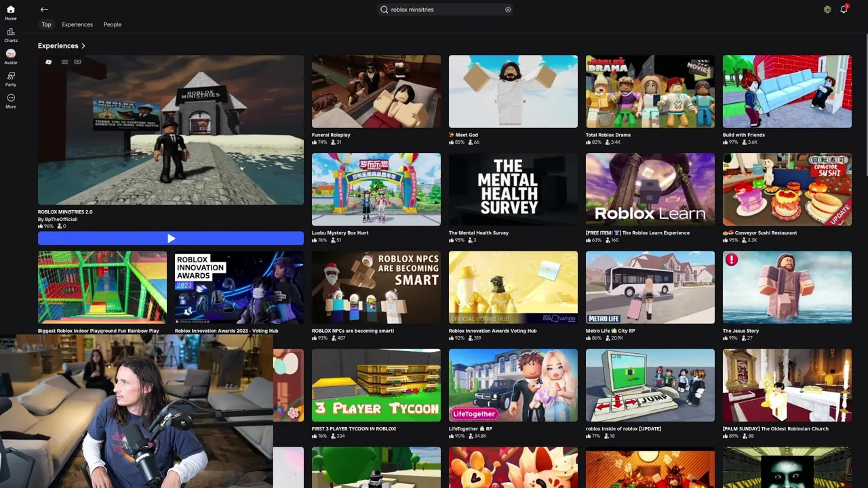Open the ROBLOX MINISTRIES 2.0 preview image

pyautogui.click(x=171, y=130)
